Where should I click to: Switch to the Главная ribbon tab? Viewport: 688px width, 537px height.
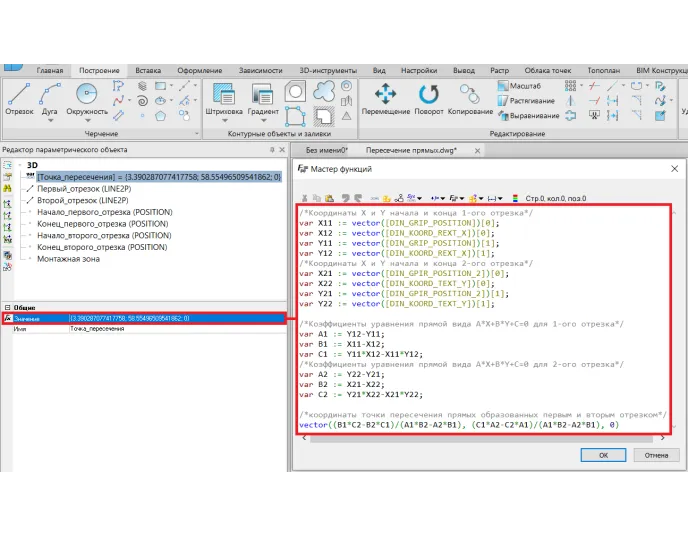pyautogui.click(x=50, y=70)
